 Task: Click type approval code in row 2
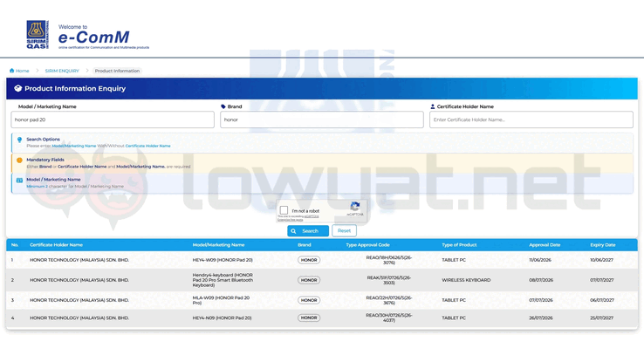(x=389, y=280)
